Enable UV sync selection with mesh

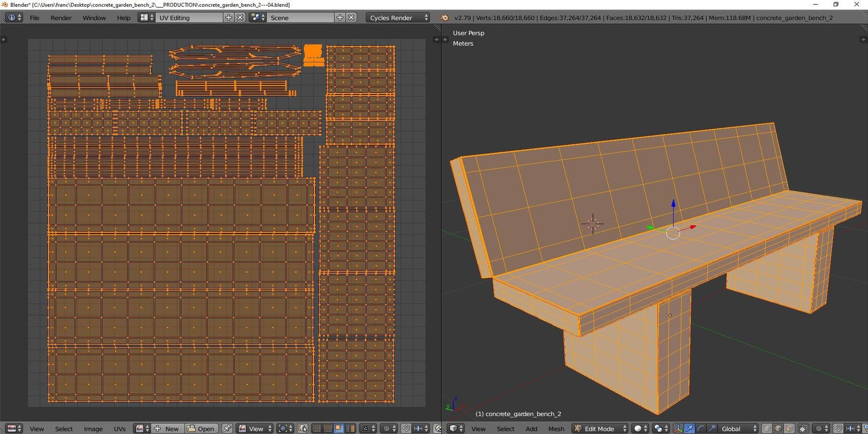(302, 428)
